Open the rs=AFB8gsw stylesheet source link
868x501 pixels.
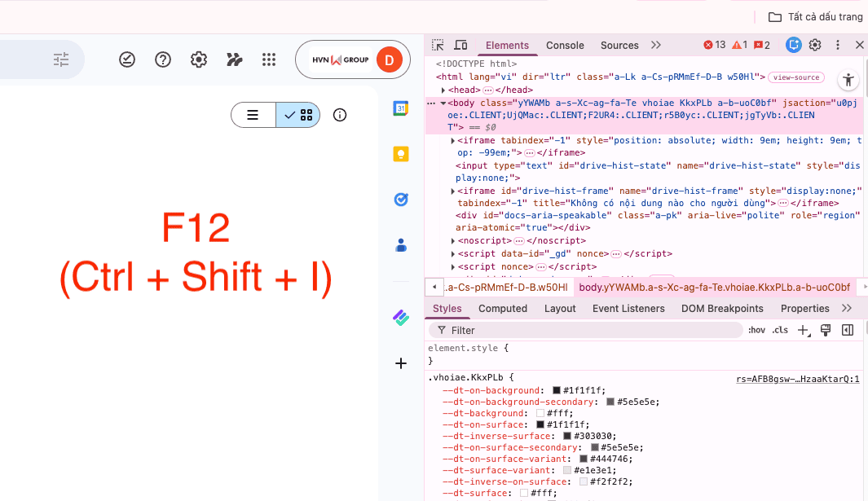click(x=798, y=379)
